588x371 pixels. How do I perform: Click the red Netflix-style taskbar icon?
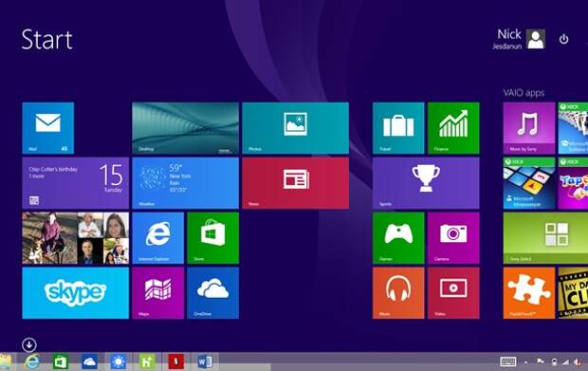(175, 362)
